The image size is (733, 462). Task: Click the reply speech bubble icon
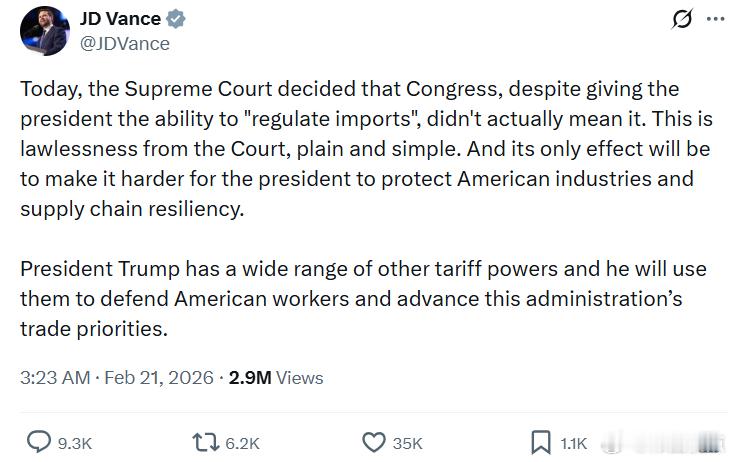point(38,442)
